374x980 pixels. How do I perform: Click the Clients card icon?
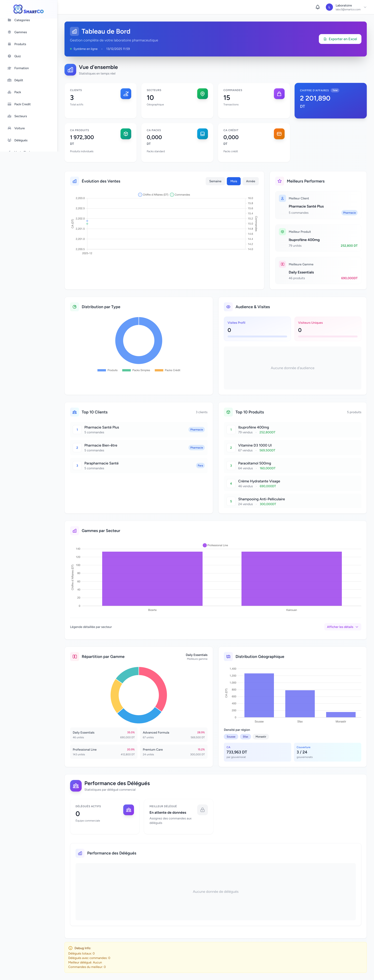126,94
